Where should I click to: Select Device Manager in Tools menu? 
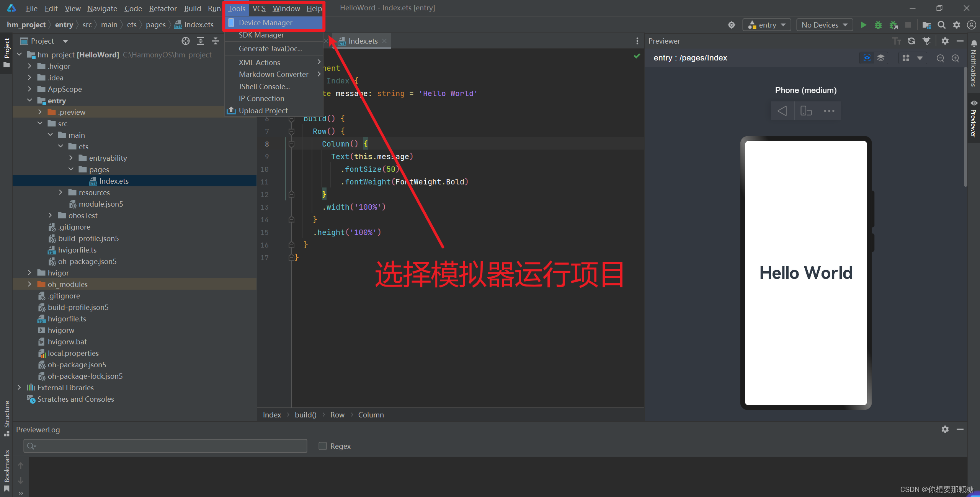tap(266, 23)
